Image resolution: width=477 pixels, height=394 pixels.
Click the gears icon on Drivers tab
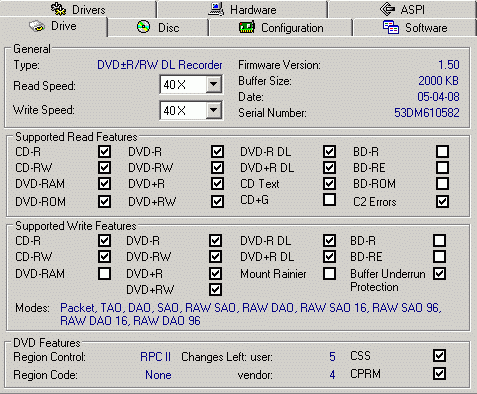[58, 9]
